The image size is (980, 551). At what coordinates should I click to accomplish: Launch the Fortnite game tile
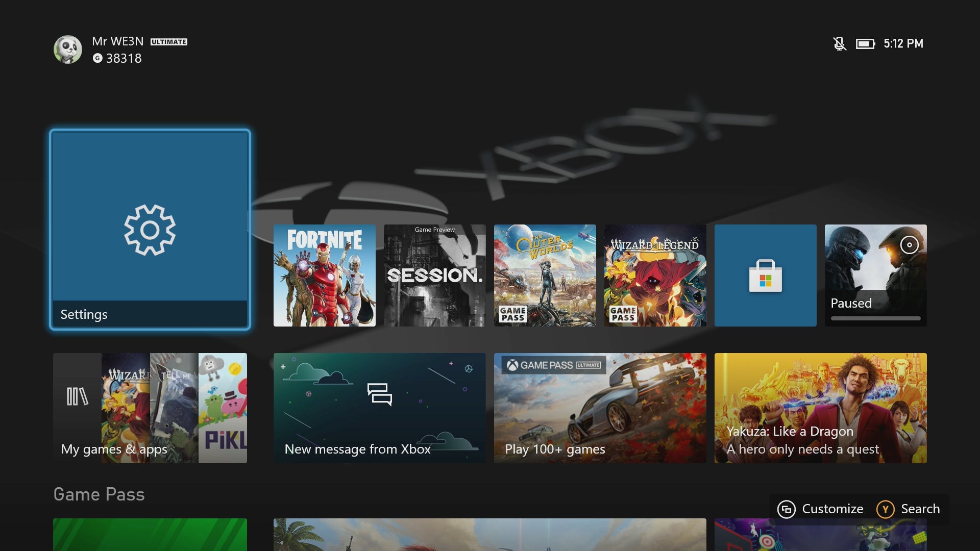[x=324, y=275]
